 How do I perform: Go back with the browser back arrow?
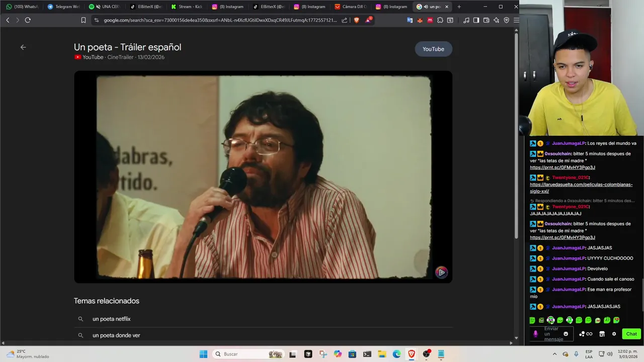(8, 20)
